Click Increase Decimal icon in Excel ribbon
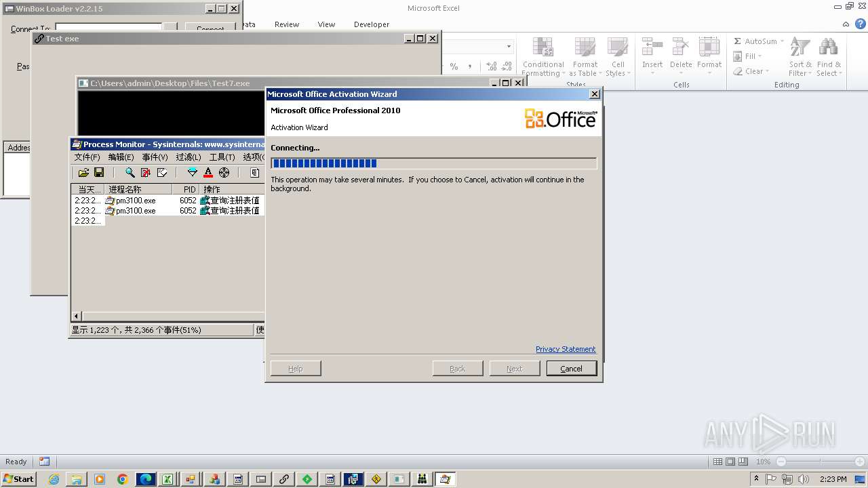868x488 pixels. click(x=491, y=66)
